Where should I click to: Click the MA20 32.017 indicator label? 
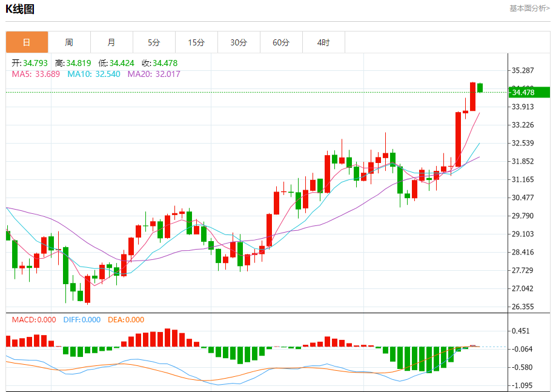click(154, 74)
